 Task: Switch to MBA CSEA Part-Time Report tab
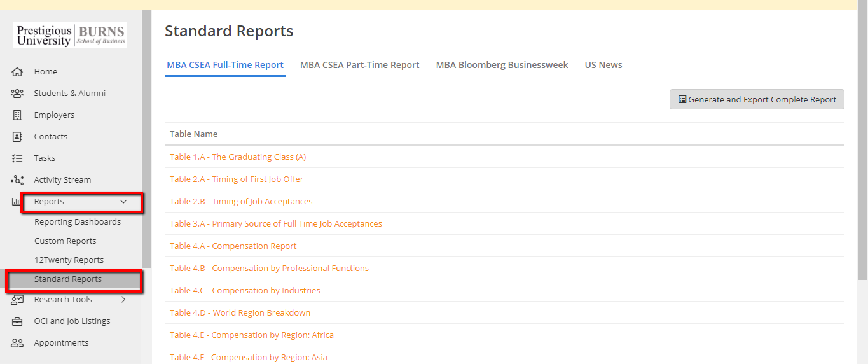(x=359, y=65)
